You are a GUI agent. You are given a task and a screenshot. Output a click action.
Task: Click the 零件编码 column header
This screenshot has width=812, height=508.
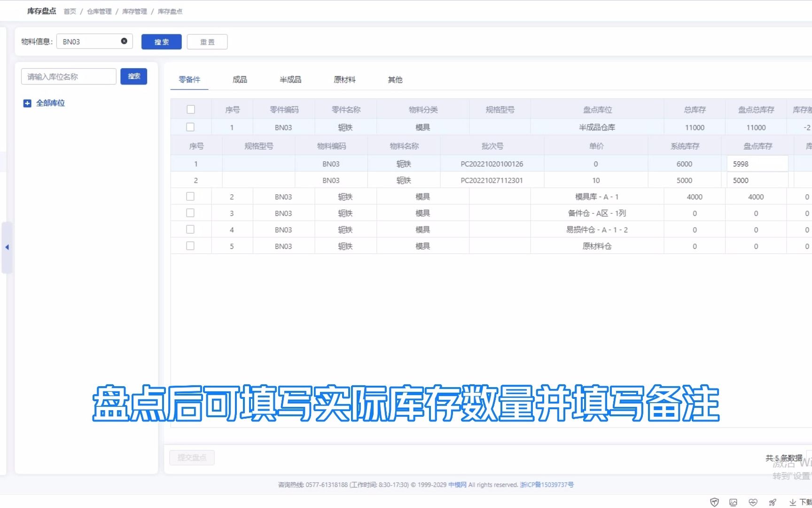click(284, 110)
